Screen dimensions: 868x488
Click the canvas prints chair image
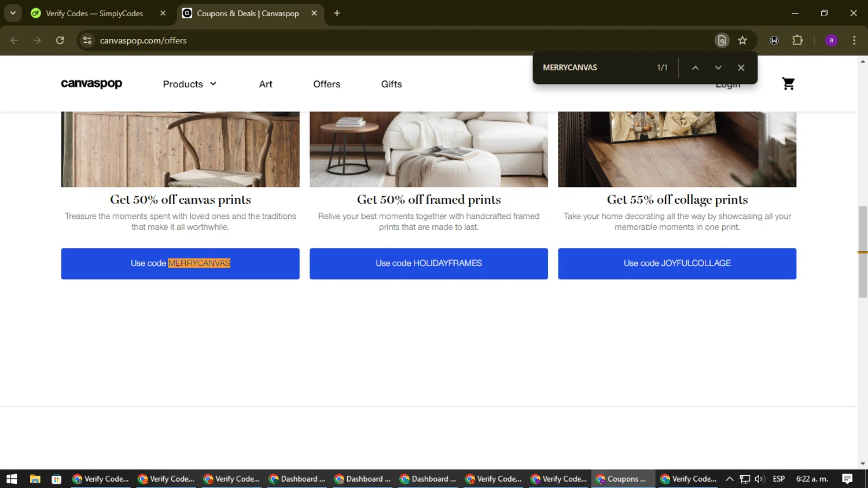[x=181, y=149]
